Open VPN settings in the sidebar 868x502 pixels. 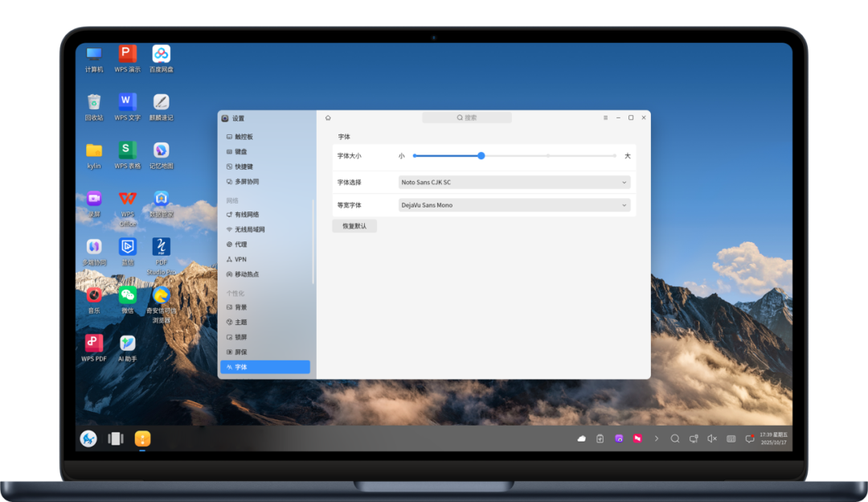240,259
